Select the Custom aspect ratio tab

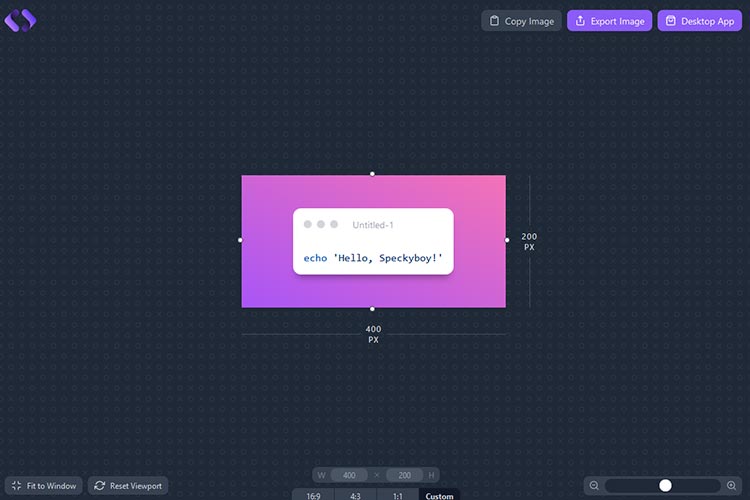439,495
